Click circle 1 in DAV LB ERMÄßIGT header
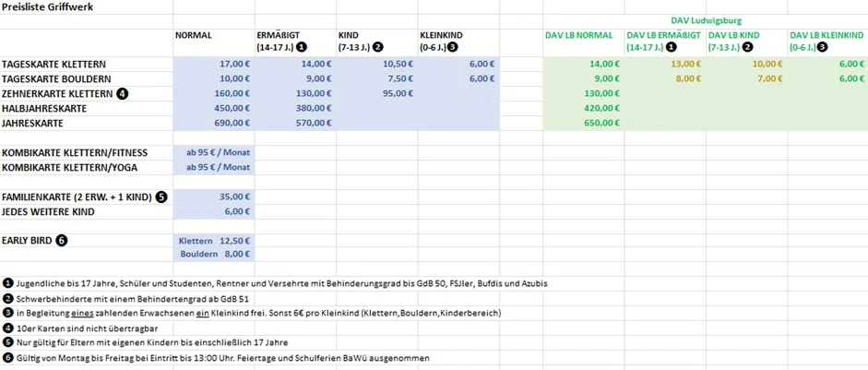 tap(672, 47)
